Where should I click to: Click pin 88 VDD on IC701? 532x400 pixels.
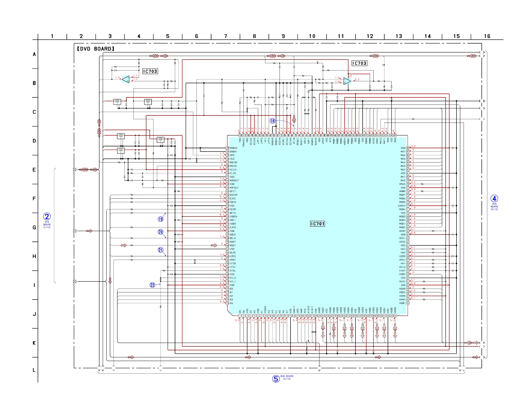pos(408,148)
